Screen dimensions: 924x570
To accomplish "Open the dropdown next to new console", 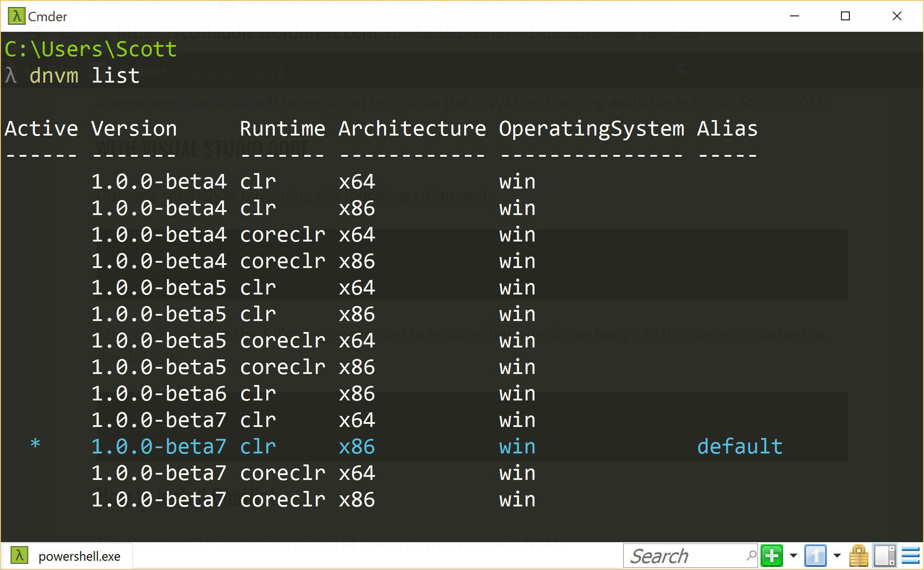I will pos(793,556).
